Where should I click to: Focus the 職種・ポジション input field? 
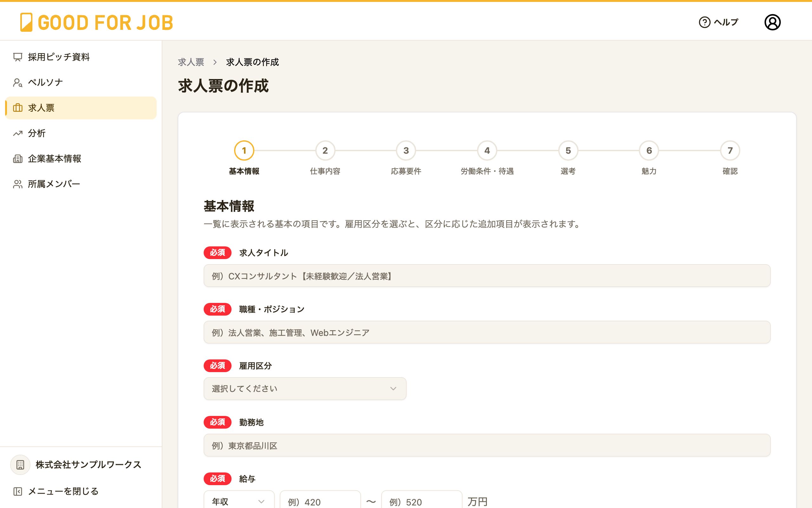(x=487, y=332)
